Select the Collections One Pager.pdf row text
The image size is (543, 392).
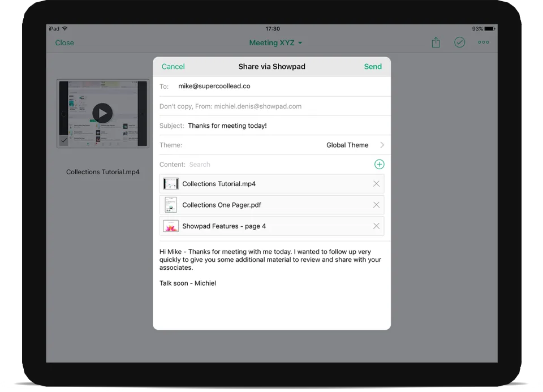222,205
